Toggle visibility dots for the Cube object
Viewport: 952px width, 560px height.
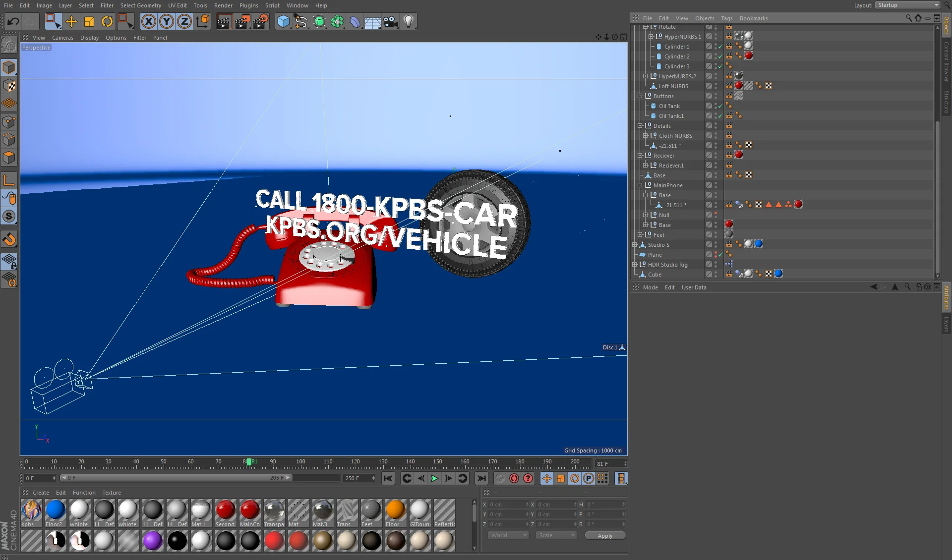coord(715,275)
